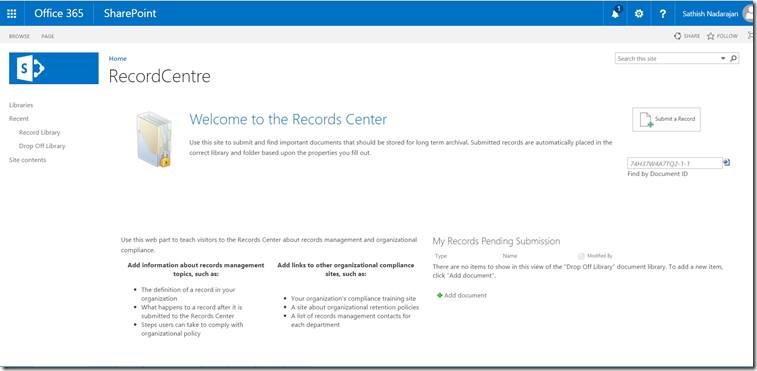
Task: Open the settings gear icon
Action: pos(639,14)
